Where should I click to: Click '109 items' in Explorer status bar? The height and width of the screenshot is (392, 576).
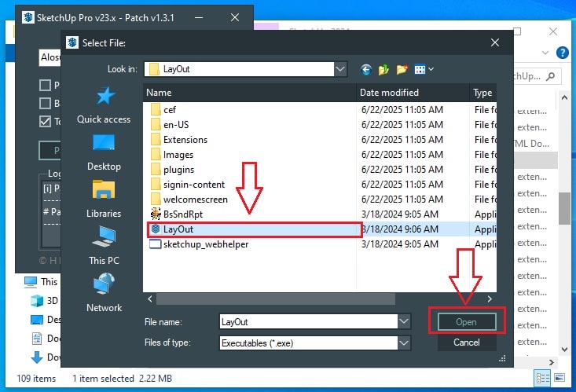[36, 379]
